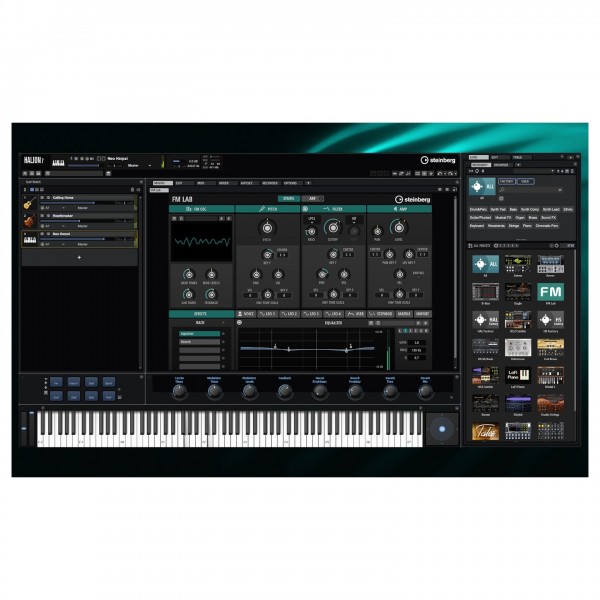
Task: Switch to the Arp page button
Action: tap(312, 199)
